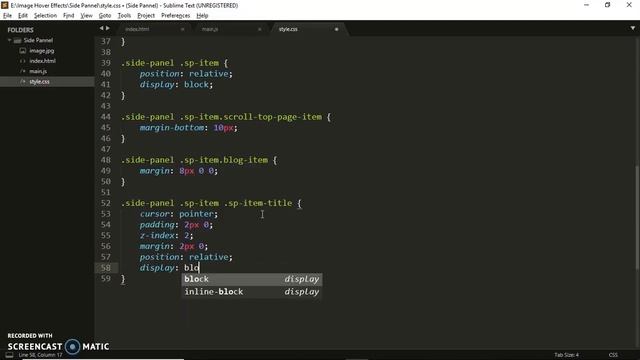The image size is (640, 360).
Task: Click line number 52 in gutter
Action: tap(105, 203)
